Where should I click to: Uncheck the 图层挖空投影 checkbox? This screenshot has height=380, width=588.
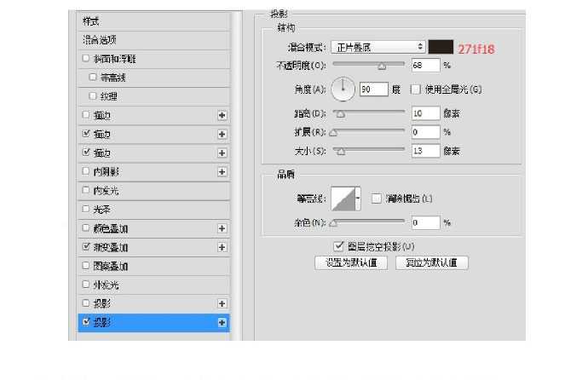tap(340, 246)
